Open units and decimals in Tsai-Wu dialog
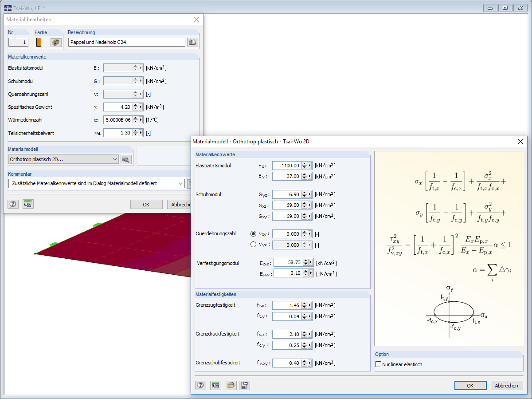The height and width of the screenshot is (399, 532). pos(215,385)
